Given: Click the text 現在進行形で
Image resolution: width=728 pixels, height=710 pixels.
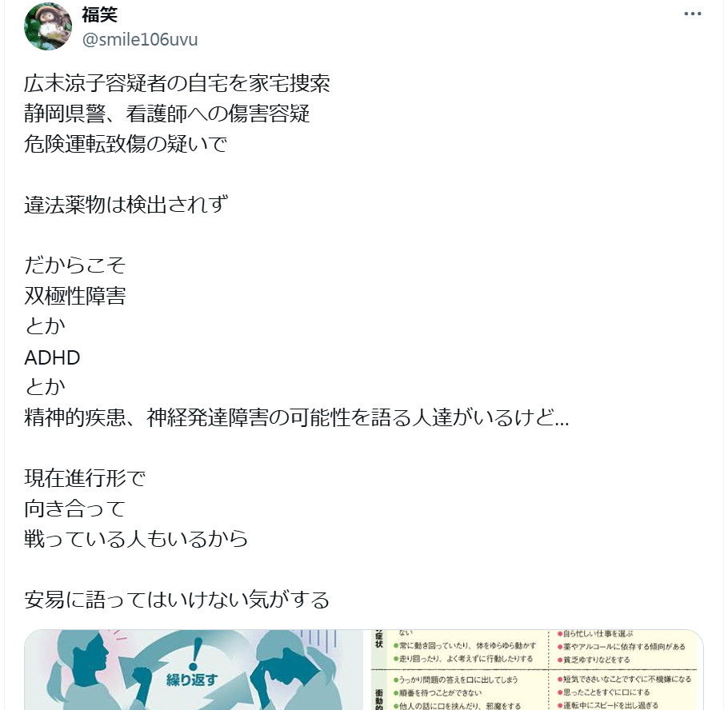Looking at the screenshot, I should point(85,478).
